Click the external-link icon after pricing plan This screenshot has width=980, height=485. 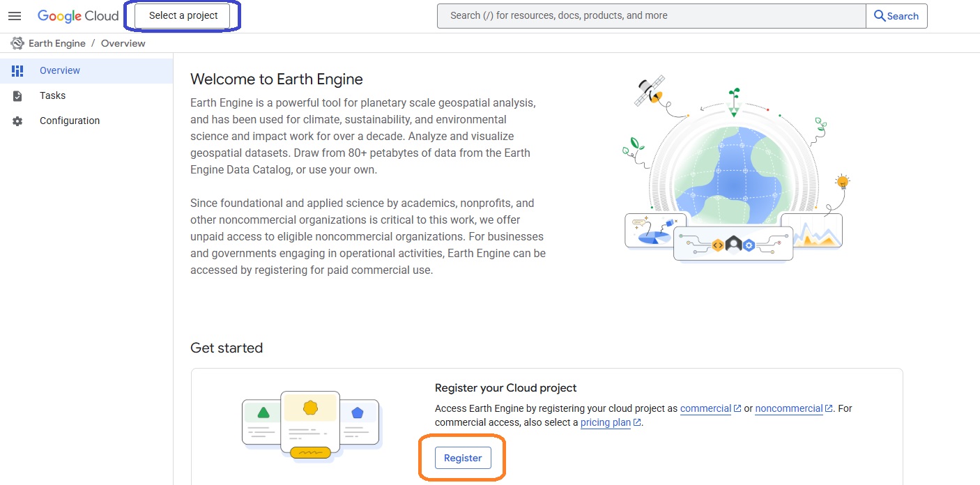click(x=638, y=423)
